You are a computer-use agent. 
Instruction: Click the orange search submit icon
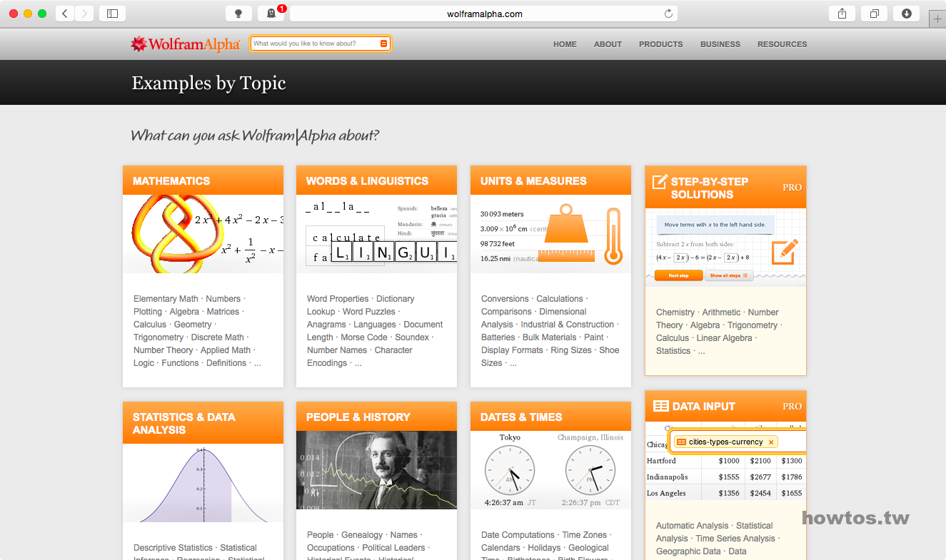[x=383, y=44]
